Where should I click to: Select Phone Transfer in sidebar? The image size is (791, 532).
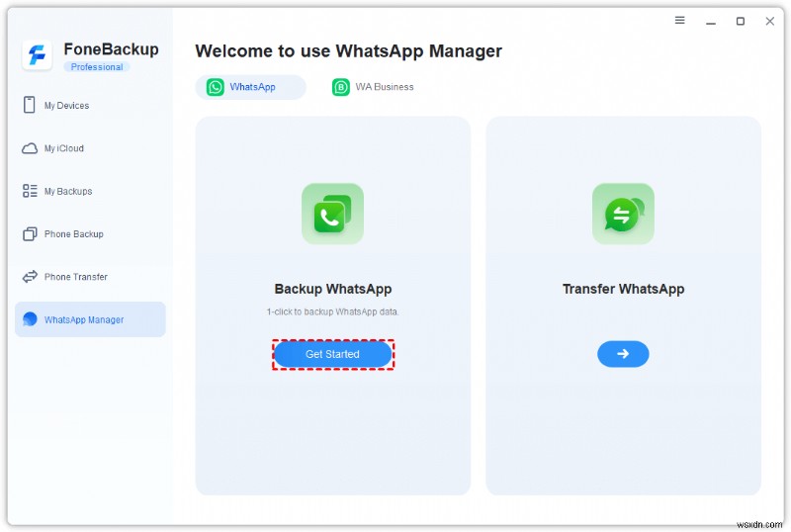pyautogui.click(x=90, y=277)
